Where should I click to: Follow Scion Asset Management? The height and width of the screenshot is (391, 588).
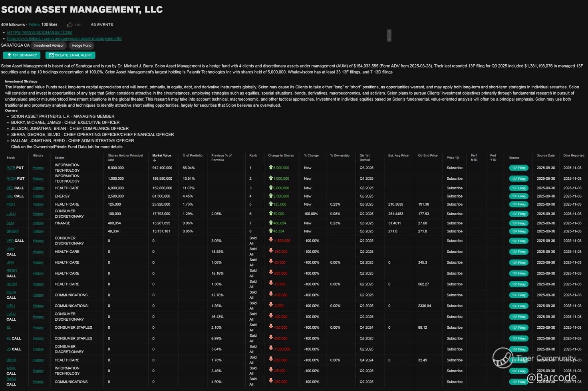coord(34,24)
